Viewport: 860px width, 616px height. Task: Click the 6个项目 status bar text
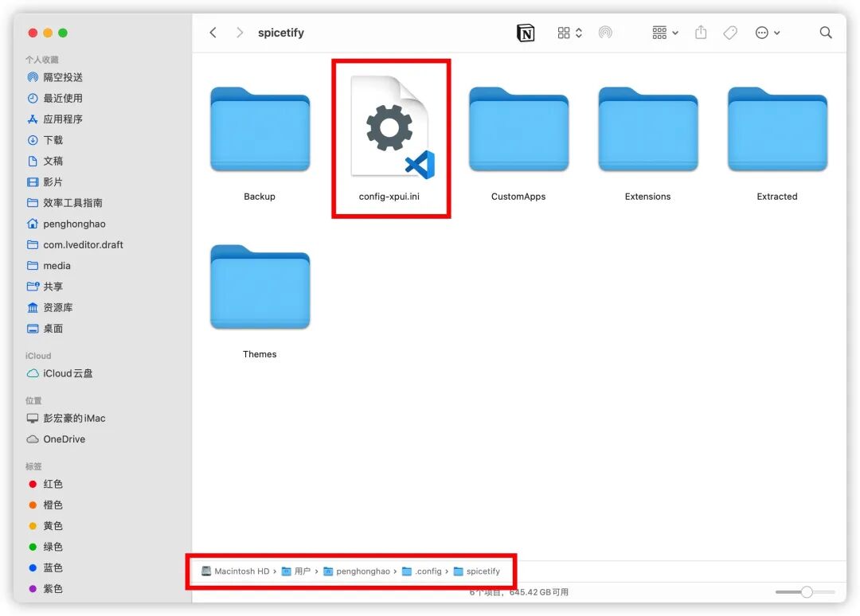click(x=519, y=592)
